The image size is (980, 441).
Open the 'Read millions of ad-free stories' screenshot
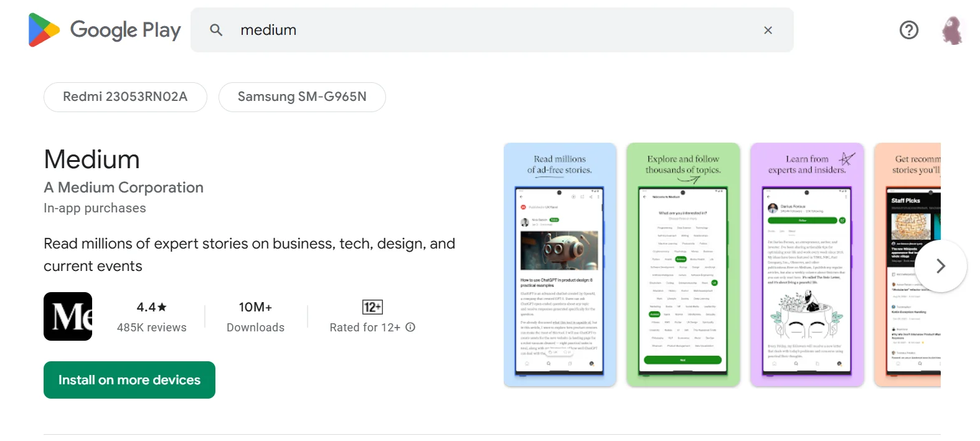pyautogui.click(x=560, y=265)
